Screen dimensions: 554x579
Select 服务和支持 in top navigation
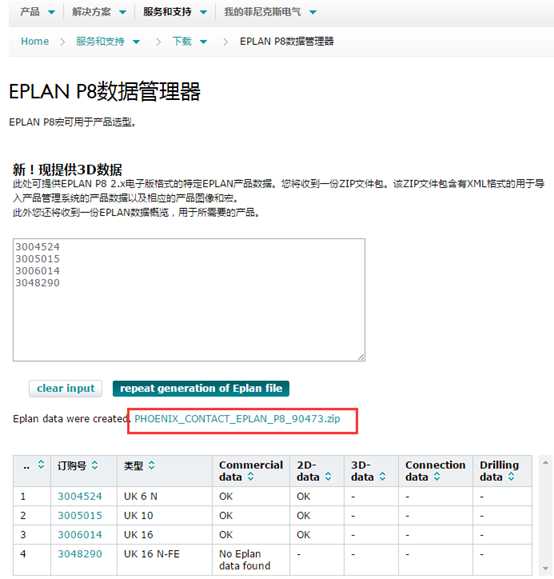click(x=167, y=12)
